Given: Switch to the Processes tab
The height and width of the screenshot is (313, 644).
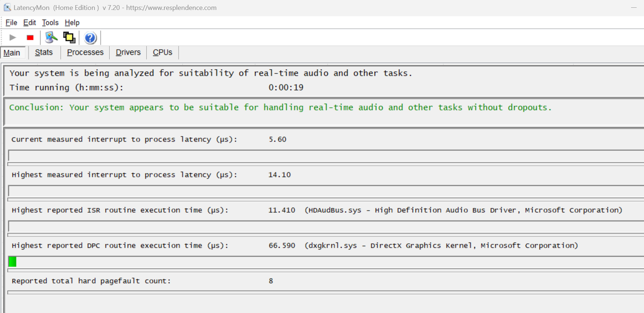Looking at the screenshot, I should pos(85,52).
